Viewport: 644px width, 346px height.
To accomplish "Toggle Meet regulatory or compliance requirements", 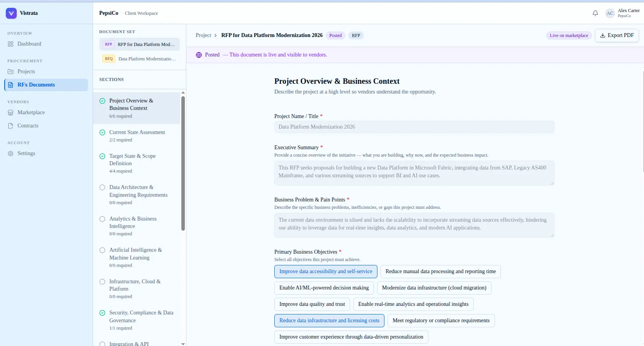I will pos(441,321).
